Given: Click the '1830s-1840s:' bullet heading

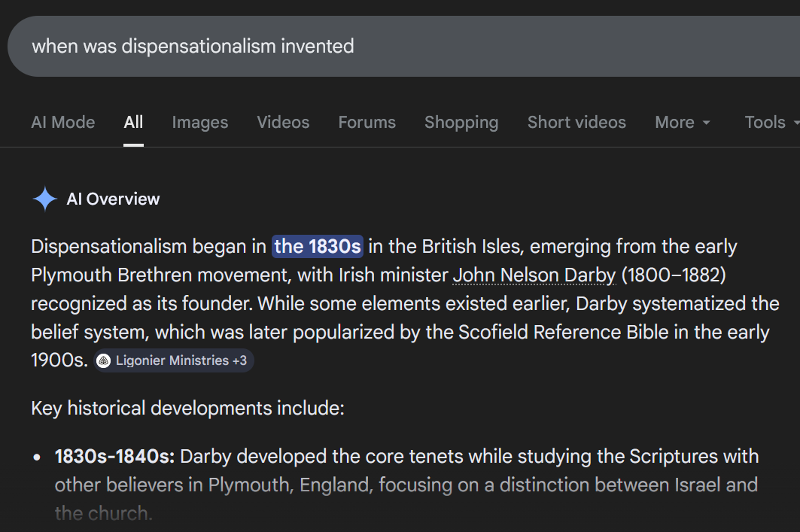Looking at the screenshot, I should 115,457.
